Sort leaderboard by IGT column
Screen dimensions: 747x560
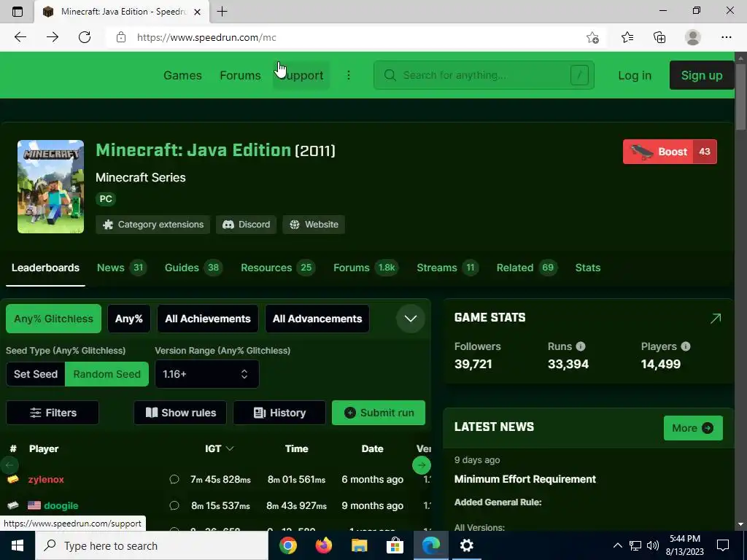point(219,448)
